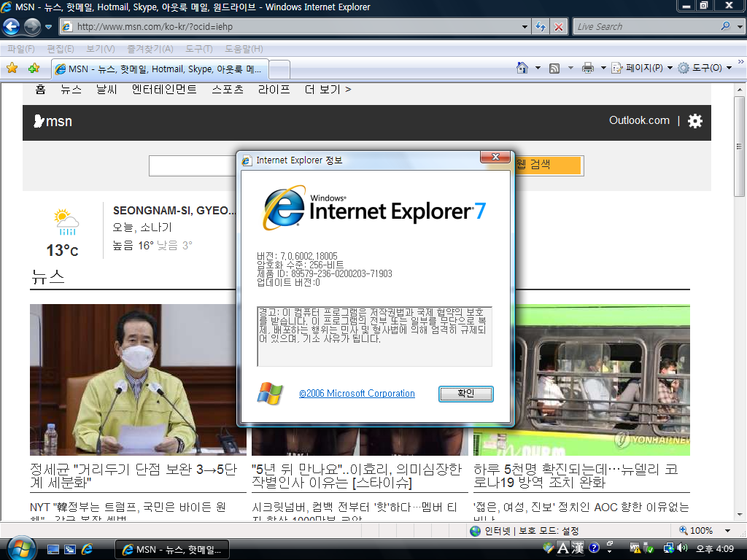The image size is (747, 560).
Task: Expand the Print dropdown arrow
Action: click(603, 68)
